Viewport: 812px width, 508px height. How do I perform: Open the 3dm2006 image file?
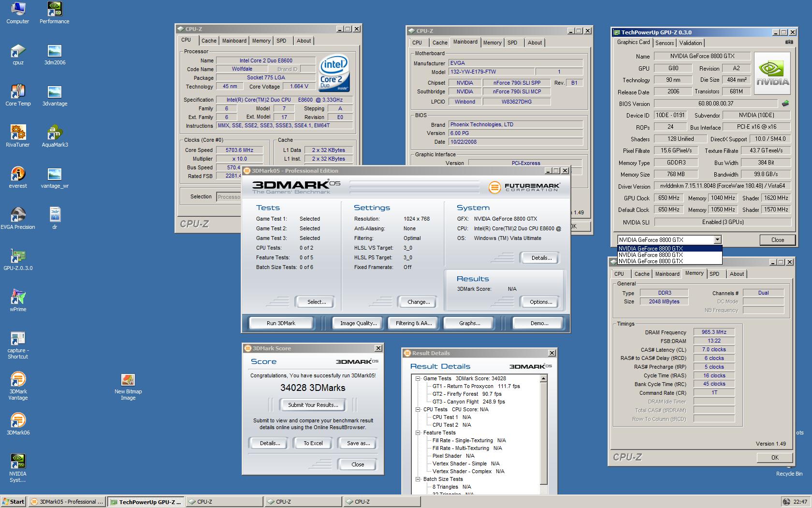click(55, 54)
